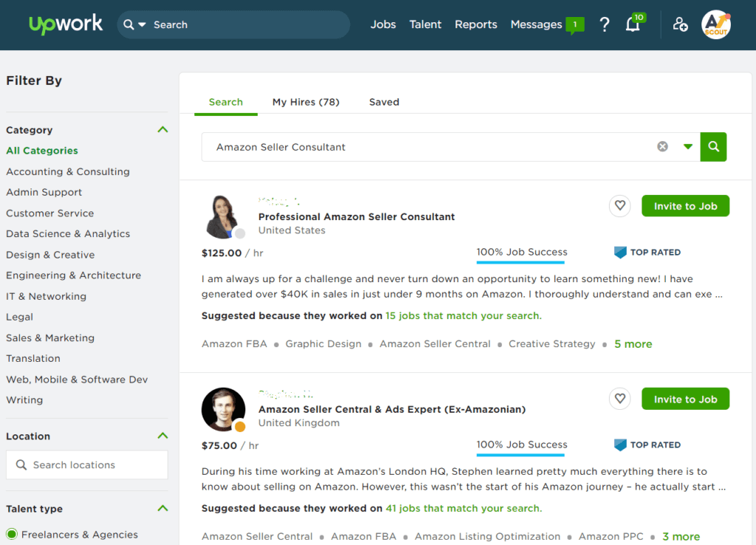Click the Amazon Listing Optimization skill tag
756x545 pixels.
pos(487,536)
